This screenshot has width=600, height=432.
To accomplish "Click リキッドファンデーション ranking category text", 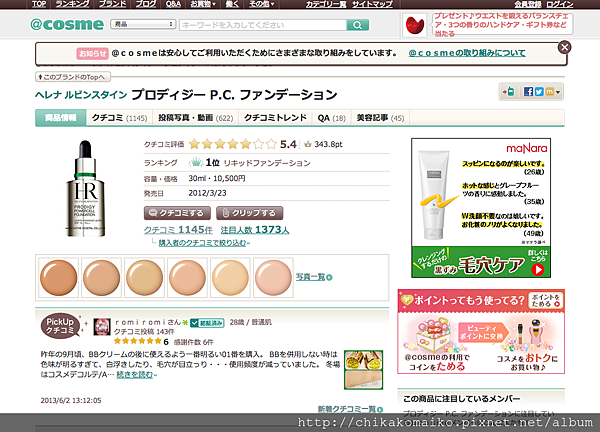I will (267, 163).
